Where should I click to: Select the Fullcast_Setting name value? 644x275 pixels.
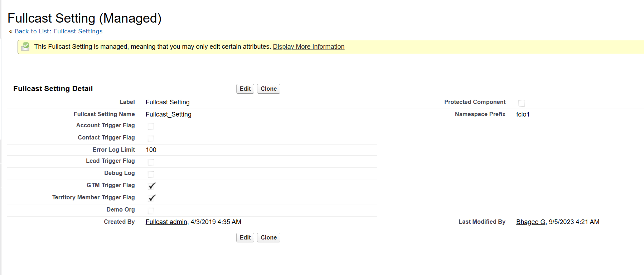[x=169, y=114]
